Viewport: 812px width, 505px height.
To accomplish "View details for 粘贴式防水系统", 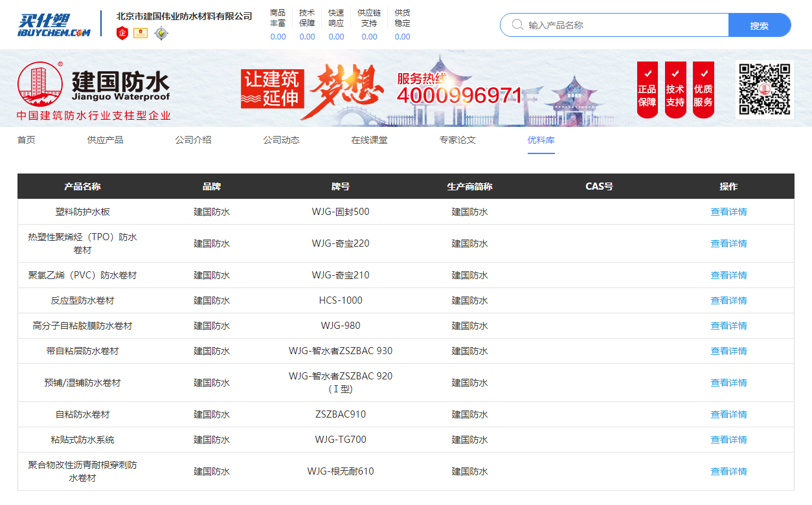I will (x=728, y=440).
